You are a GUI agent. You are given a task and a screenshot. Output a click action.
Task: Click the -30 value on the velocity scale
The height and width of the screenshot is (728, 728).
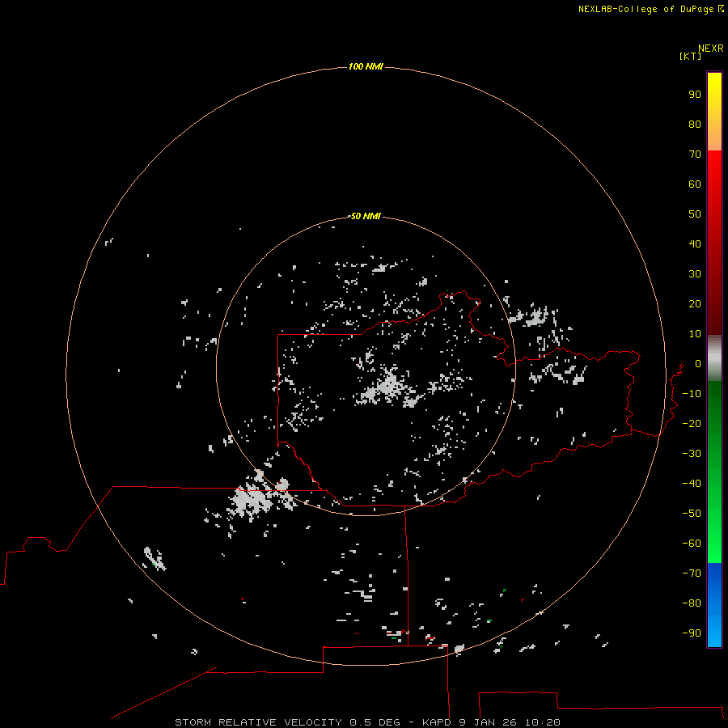(692, 454)
